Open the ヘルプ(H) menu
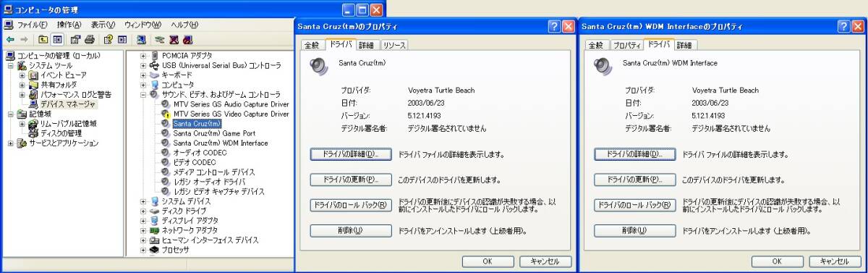This screenshot has width=868, height=273. [x=185, y=25]
